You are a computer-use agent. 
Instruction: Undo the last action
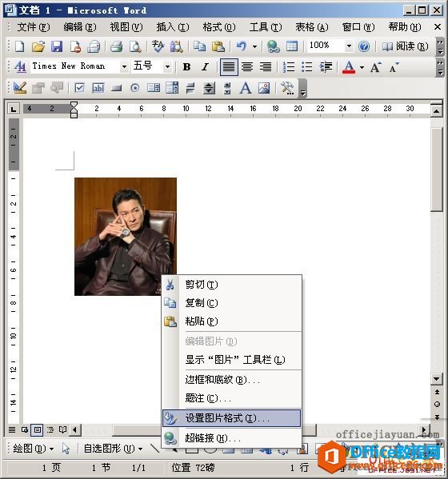[242, 46]
